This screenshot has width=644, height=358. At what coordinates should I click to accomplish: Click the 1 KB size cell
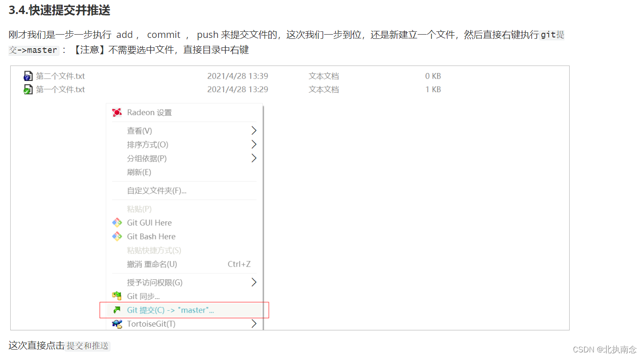[433, 89]
